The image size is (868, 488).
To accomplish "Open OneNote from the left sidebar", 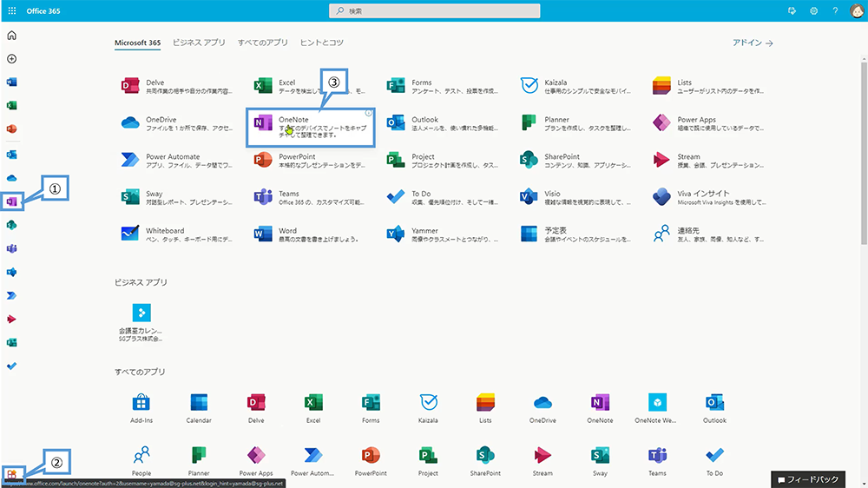I will tap(11, 201).
